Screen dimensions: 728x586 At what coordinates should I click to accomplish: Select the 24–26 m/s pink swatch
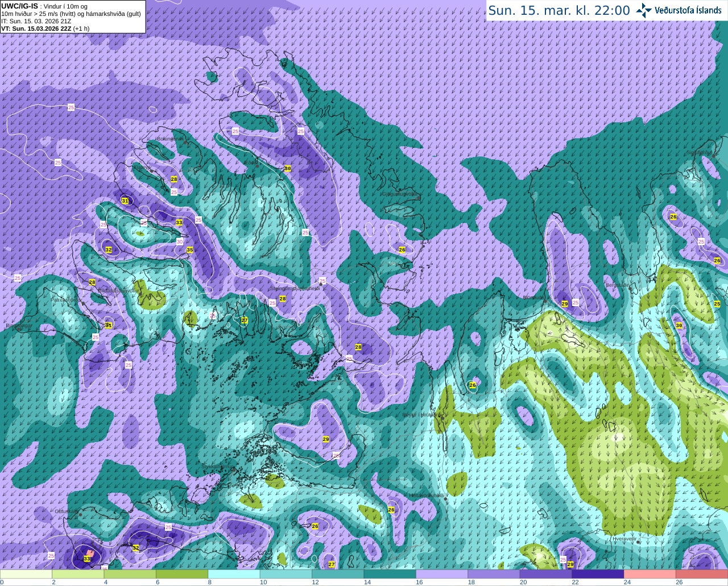(x=650, y=574)
